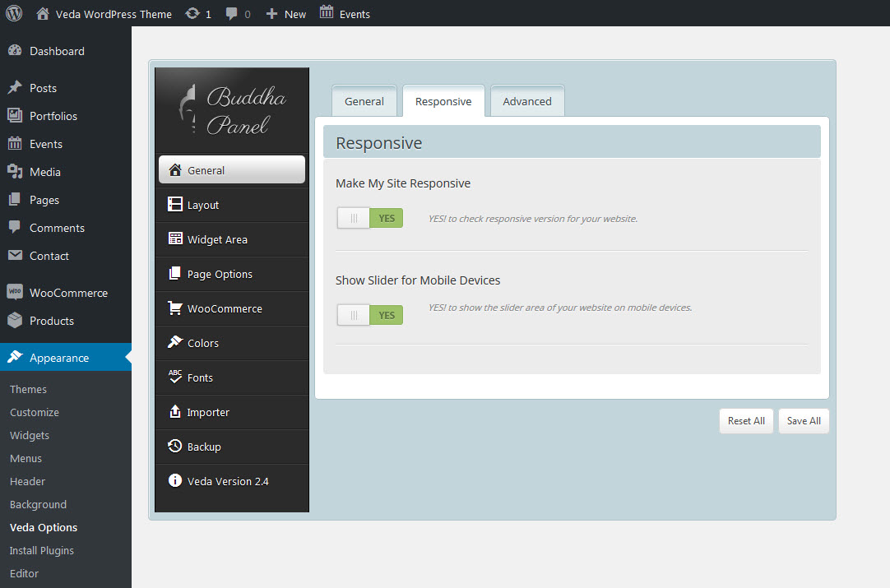Click the Reset All button
Screen dimensions: 890x588
[x=746, y=421]
